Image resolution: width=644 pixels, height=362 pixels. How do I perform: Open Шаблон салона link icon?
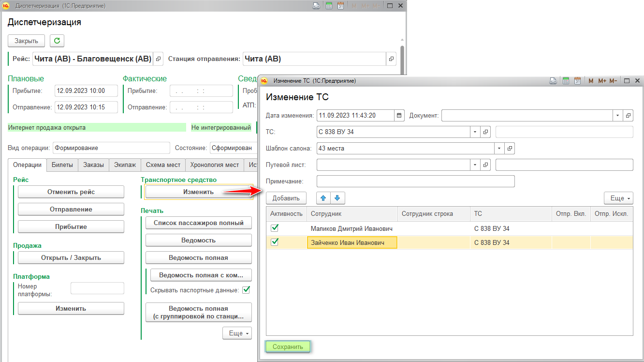point(510,149)
